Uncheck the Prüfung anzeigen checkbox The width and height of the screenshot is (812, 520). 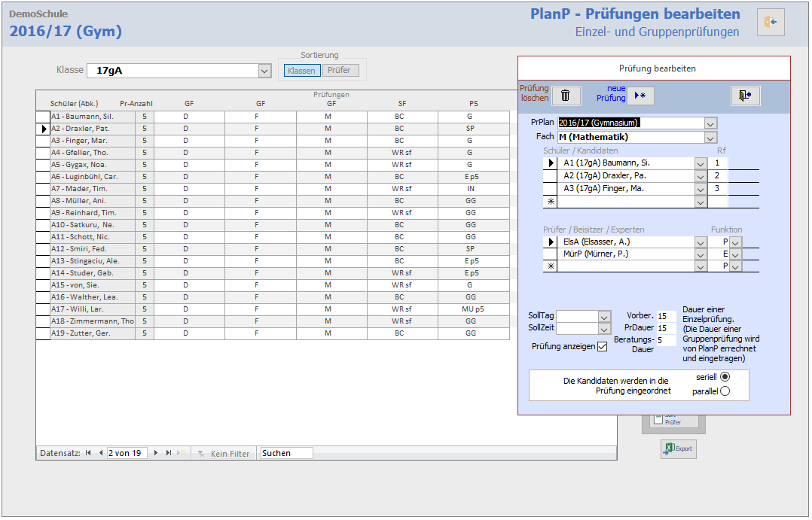pos(602,346)
